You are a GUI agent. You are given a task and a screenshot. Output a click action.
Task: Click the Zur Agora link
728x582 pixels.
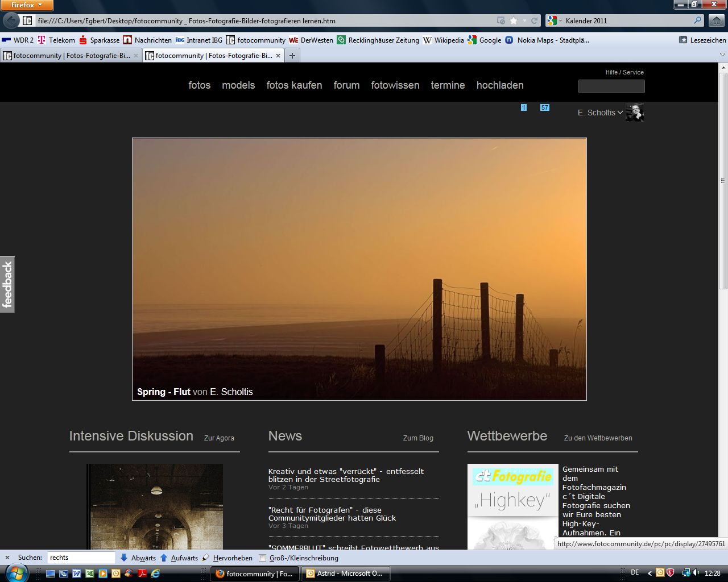219,438
